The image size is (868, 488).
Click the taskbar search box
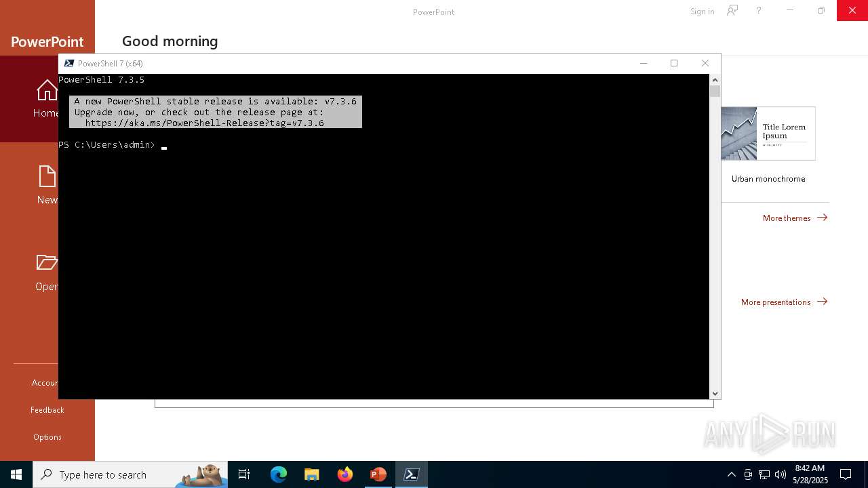[130, 474]
